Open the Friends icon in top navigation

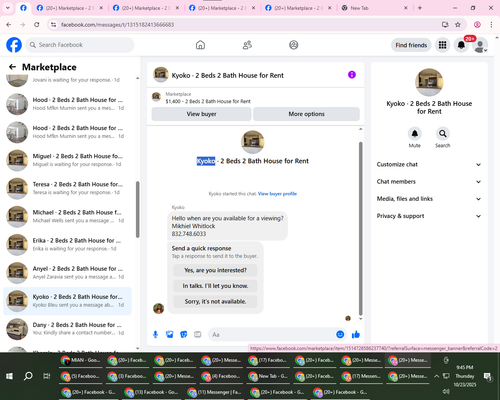[247, 45]
